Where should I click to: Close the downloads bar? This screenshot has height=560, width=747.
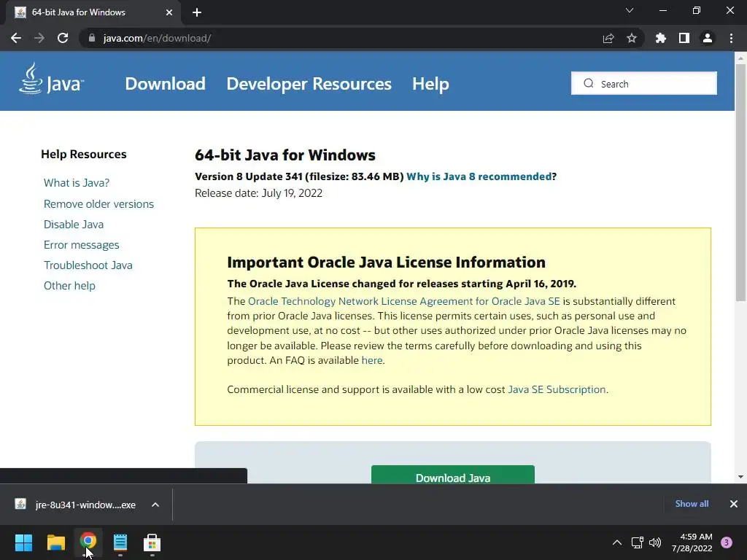click(x=734, y=504)
